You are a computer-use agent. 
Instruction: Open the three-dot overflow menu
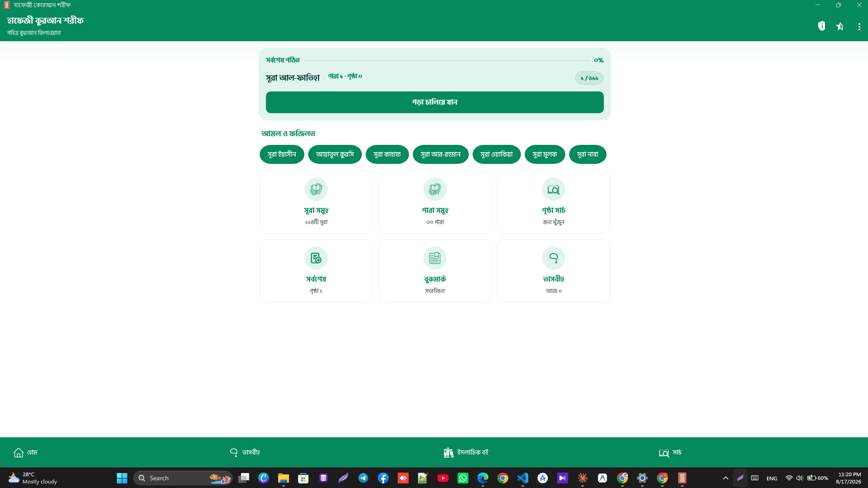click(x=859, y=27)
